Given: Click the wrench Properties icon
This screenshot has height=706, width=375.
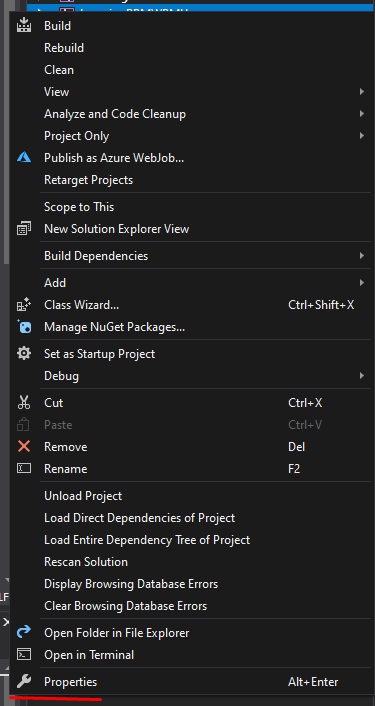Looking at the screenshot, I should click(x=24, y=682).
